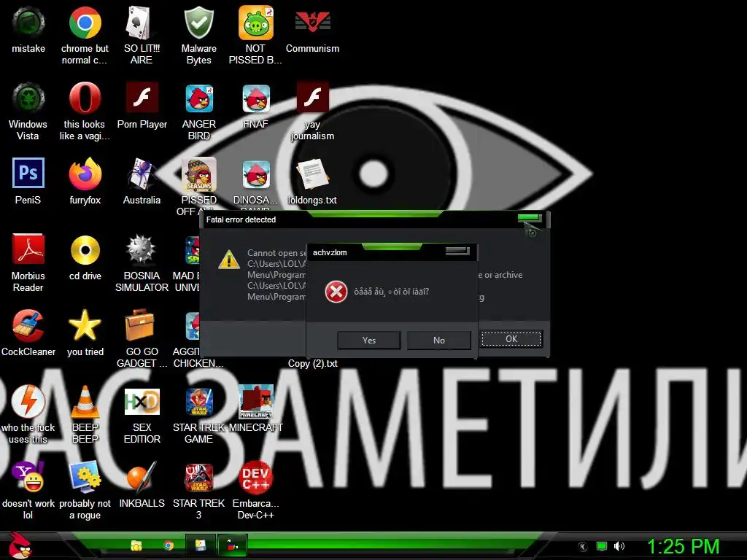This screenshot has width=747, height=560.
Task: Open the 'BEEP BEEP' VLC cone icon
Action: pyautogui.click(x=85, y=402)
